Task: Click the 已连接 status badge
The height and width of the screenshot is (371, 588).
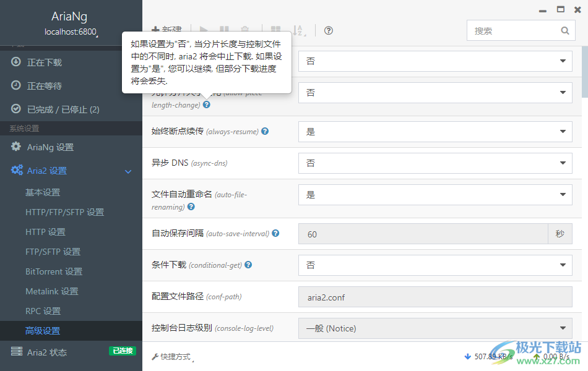Action: pyautogui.click(x=123, y=351)
